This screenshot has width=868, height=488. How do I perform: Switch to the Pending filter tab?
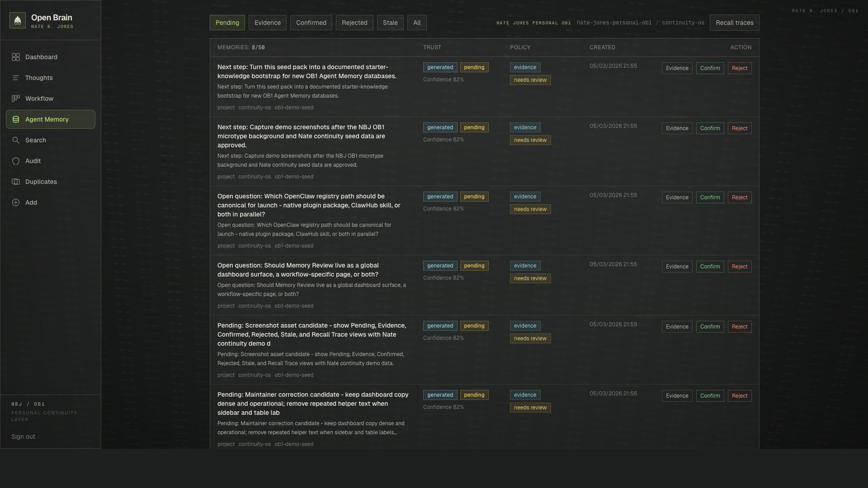point(227,23)
